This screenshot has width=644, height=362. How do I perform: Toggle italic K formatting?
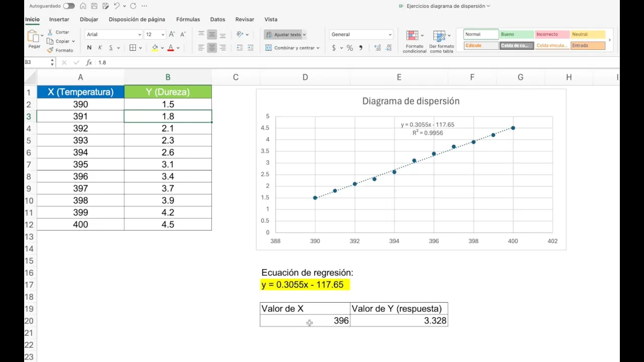point(100,48)
